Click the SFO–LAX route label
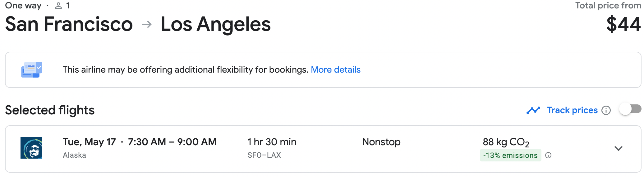Screen dimensions: 644x177 tap(264, 155)
